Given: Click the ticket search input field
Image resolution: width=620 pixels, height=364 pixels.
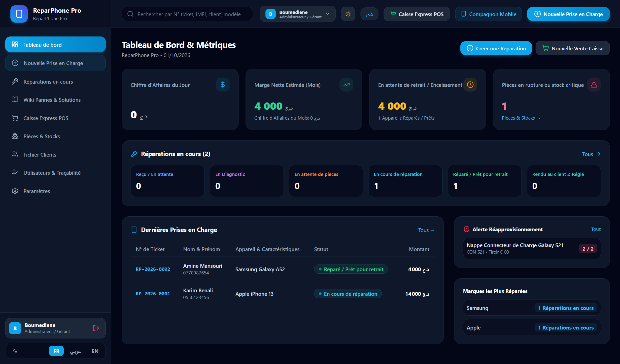Looking at the screenshot, I should 187,14.
